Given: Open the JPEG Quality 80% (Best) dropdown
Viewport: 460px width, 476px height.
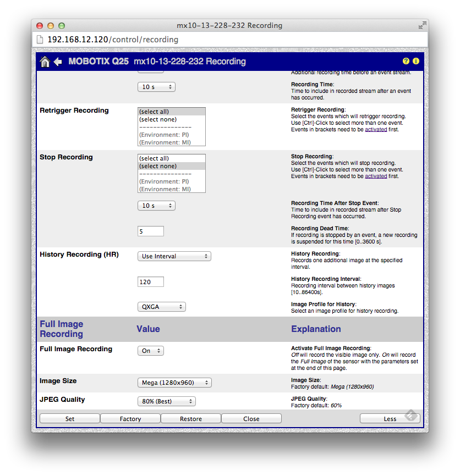Looking at the screenshot, I should (166, 401).
